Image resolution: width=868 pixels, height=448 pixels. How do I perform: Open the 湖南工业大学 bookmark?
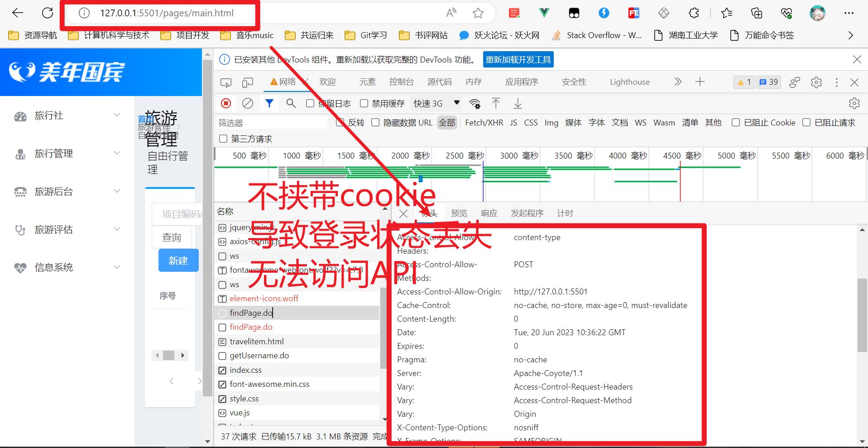tap(686, 35)
